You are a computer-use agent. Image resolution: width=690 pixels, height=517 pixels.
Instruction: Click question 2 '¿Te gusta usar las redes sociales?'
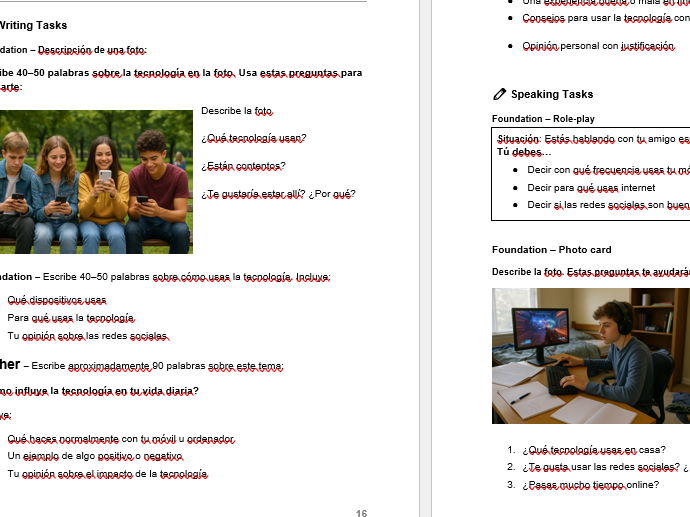coord(601,467)
